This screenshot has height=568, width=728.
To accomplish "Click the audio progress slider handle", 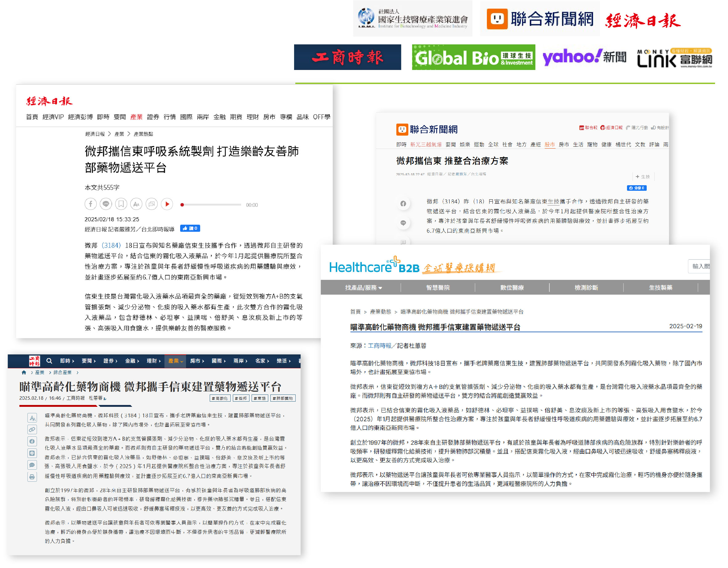I will [182, 205].
